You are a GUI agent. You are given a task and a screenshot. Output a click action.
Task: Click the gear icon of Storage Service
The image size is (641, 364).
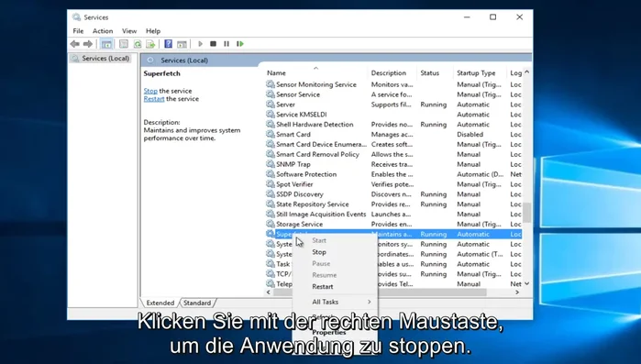click(x=271, y=224)
